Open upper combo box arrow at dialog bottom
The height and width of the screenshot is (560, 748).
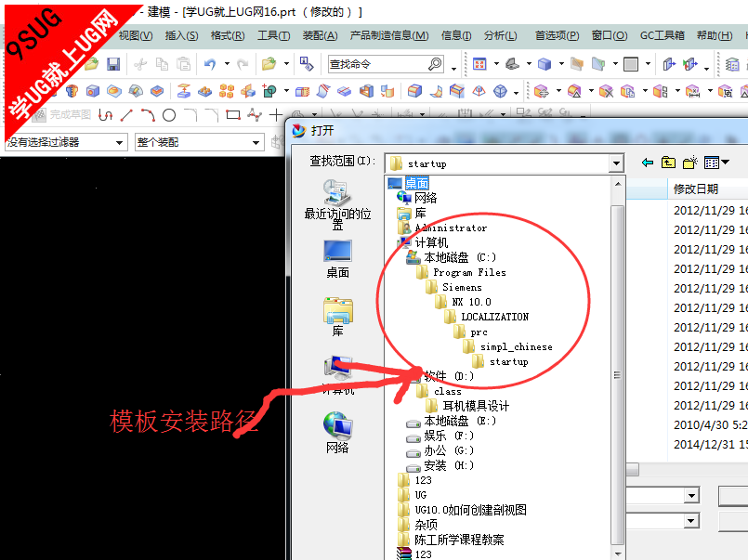pos(691,496)
